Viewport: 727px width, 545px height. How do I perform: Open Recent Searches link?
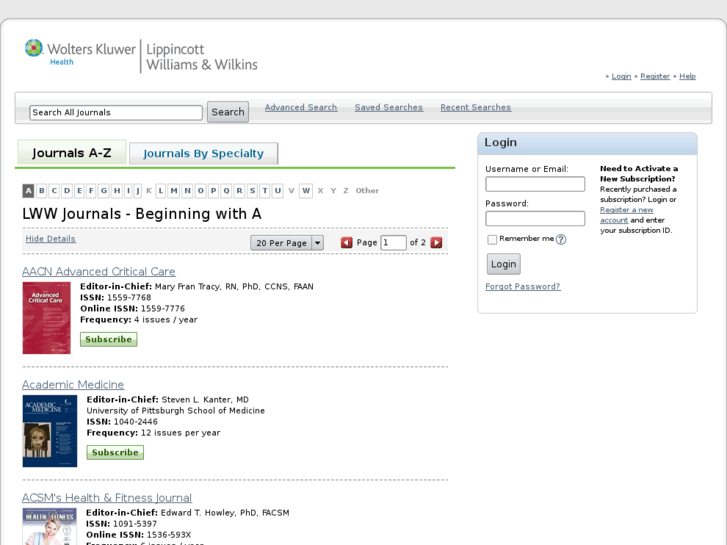pos(476,107)
